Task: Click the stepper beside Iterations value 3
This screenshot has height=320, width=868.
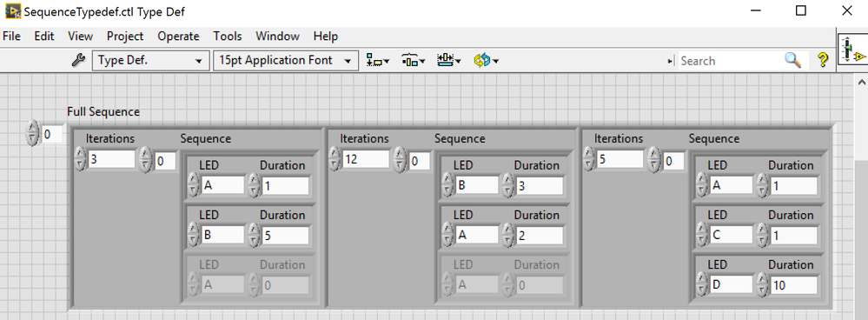Action: pos(80,159)
